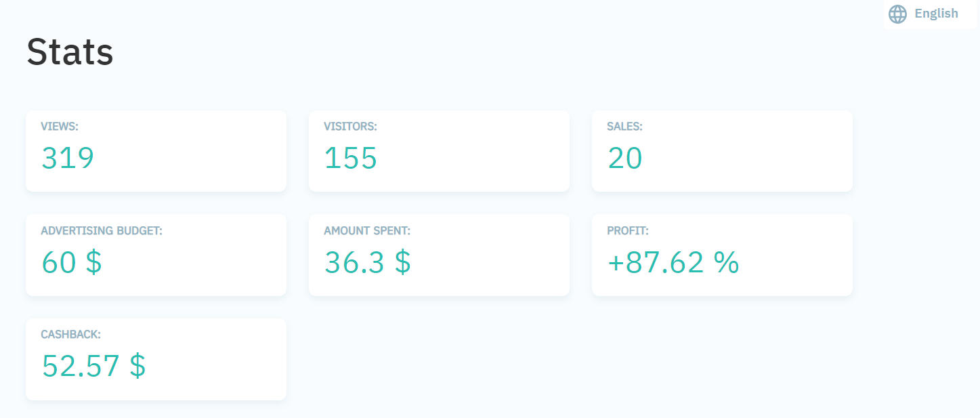Select the Amount Spent card
Image resolution: width=980 pixels, height=418 pixels.
tap(439, 255)
